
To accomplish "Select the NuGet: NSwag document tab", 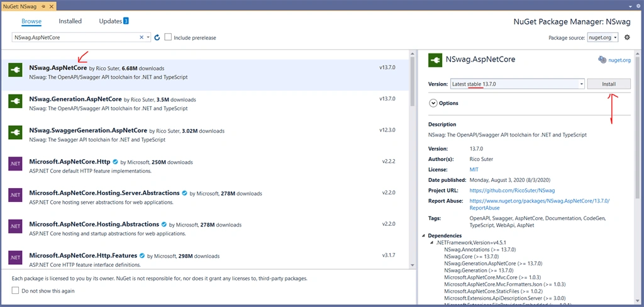I will tap(19, 6).
